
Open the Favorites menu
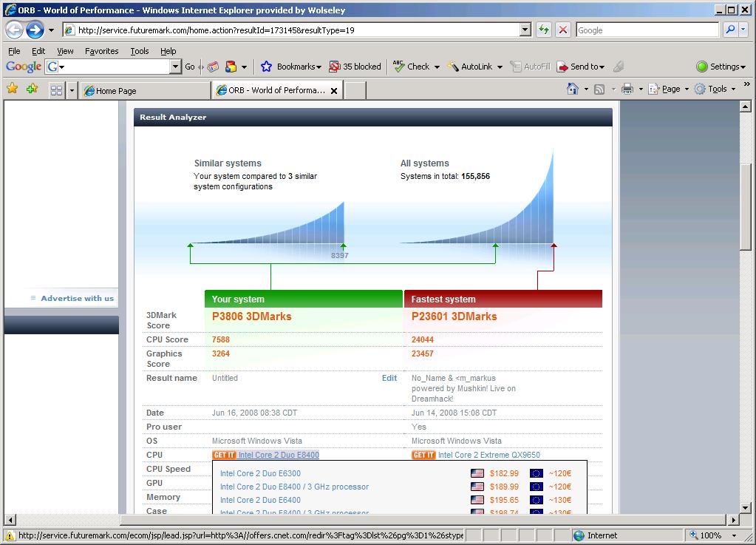[x=101, y=51]
